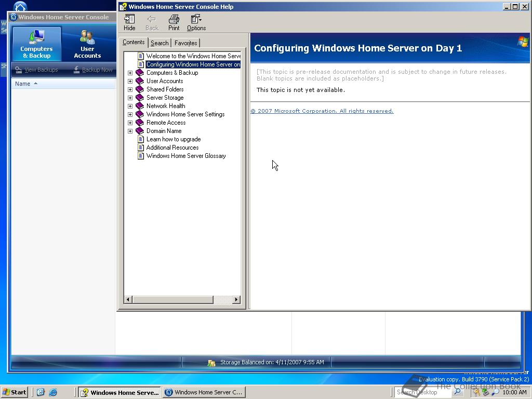Click the Back arrow in Help toolbar
532x399 pixels.
tap(152, 23)
